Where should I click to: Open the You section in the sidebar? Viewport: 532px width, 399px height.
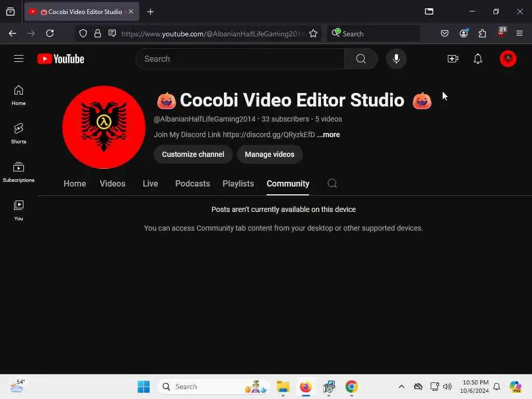point(19,211)
